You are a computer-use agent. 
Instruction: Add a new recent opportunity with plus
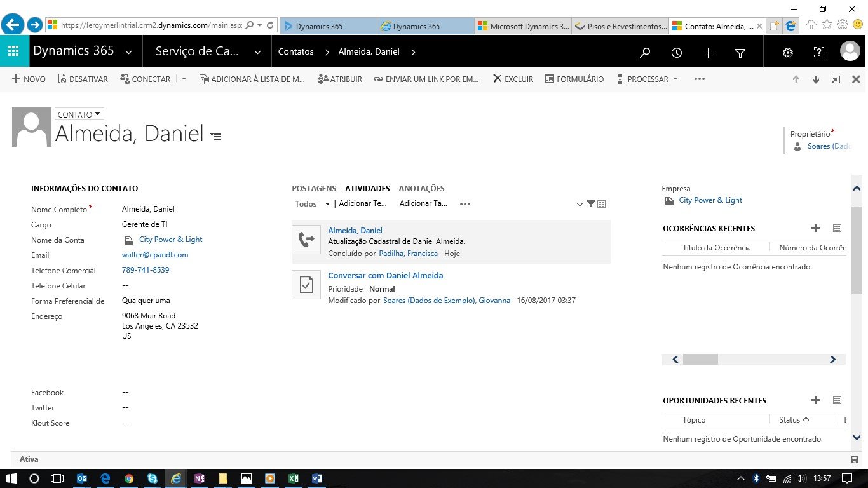click(x=816, y=400)
